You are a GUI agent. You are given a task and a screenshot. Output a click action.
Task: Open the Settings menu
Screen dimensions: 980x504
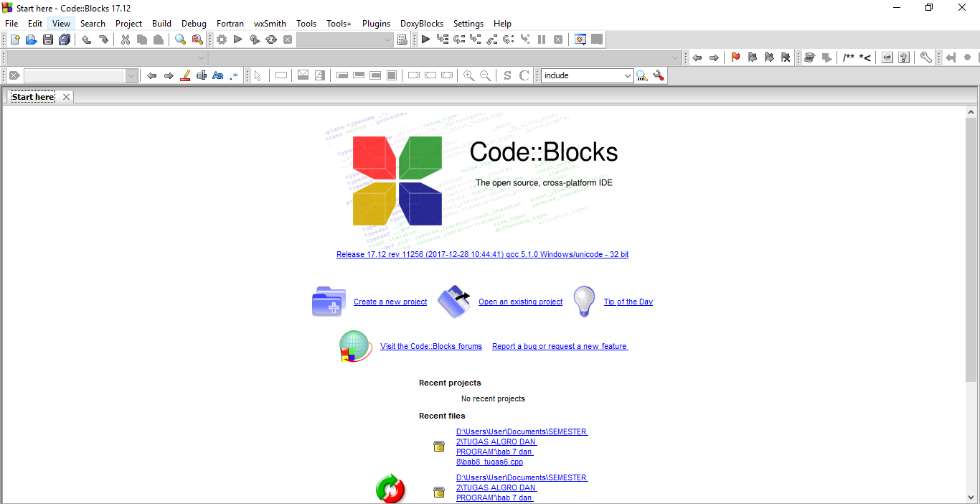(x=468, y=23)
